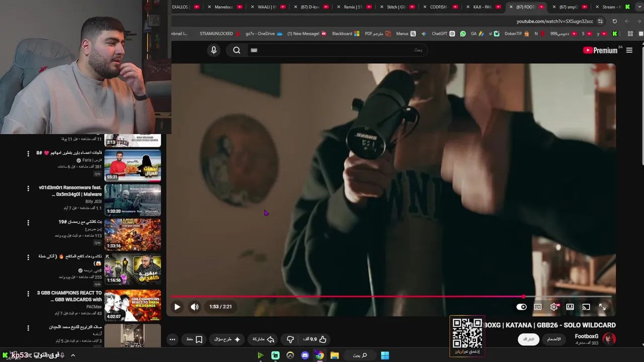
Task: Dislike the video
Action: (x=290, y=339)
